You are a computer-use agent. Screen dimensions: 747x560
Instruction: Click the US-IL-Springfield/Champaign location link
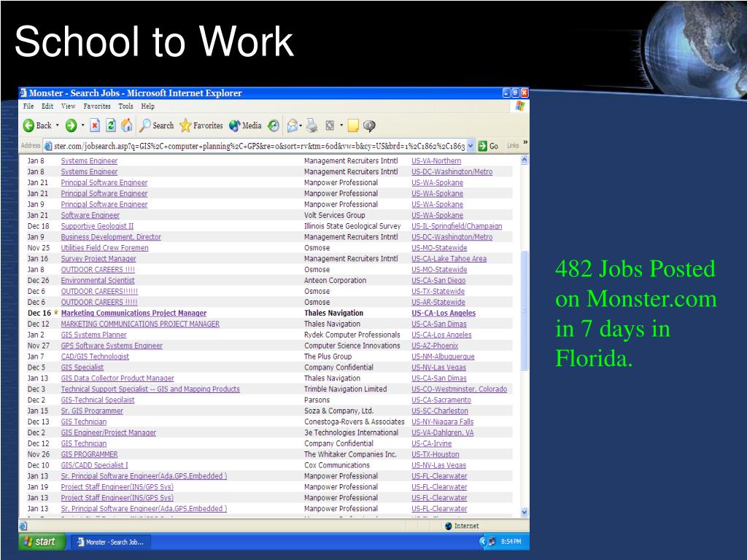457,226
